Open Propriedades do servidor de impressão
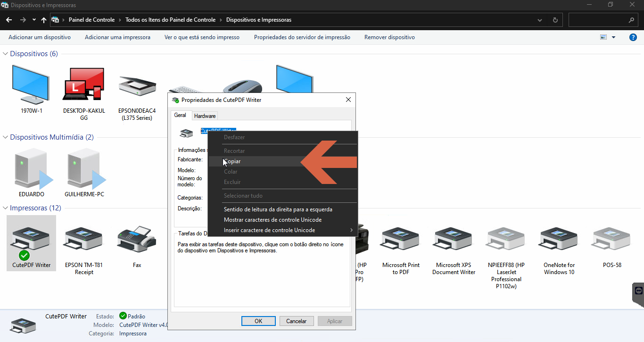The width and height of the screenshot is (644, 342). (302, 37)
